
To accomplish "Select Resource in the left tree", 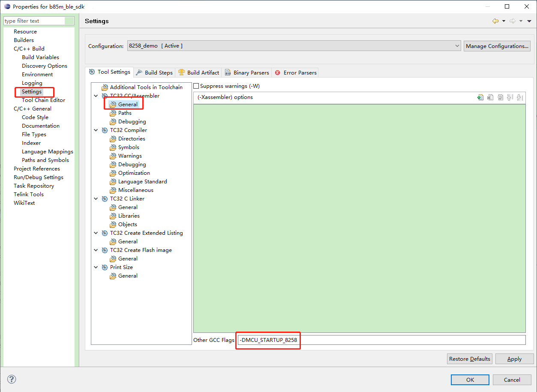I will [x=25, y=31].
